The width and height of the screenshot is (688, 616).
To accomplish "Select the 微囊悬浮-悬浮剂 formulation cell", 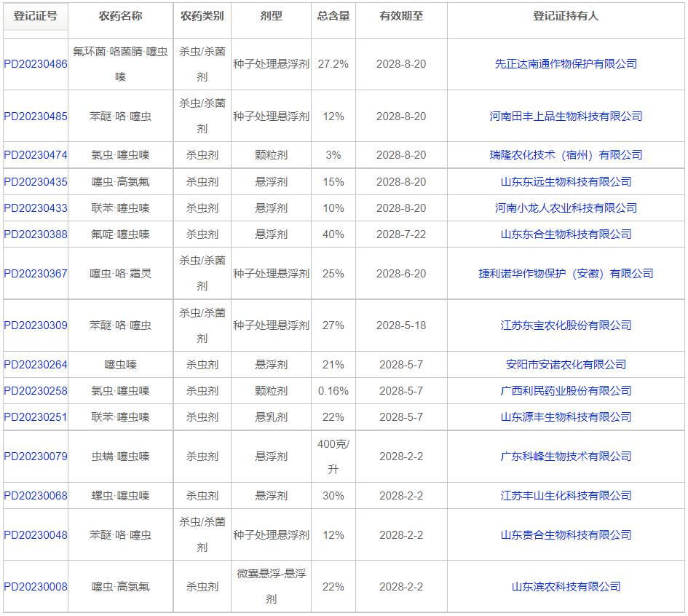I will click(x=271, y=587).
